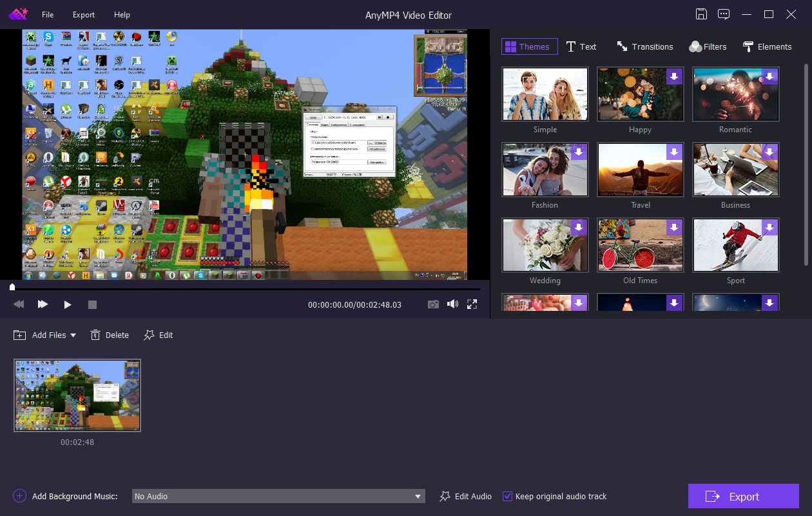The width and height of the screenshot is (812, 516).
Task: Click the plus icon for background music
Action: coord(19,496)
